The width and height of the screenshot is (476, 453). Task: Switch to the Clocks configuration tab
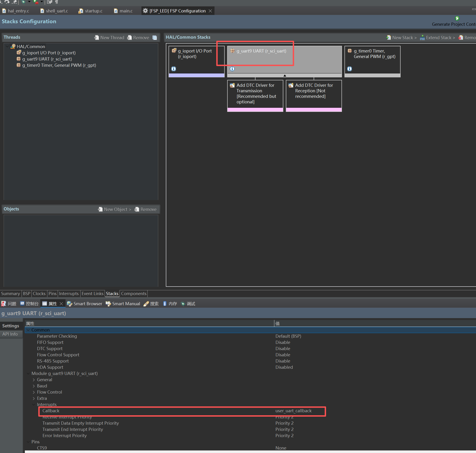click(x=39, y=293)
